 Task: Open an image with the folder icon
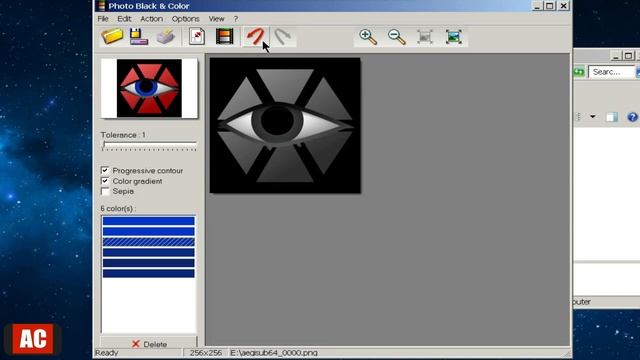click(112, 37)
